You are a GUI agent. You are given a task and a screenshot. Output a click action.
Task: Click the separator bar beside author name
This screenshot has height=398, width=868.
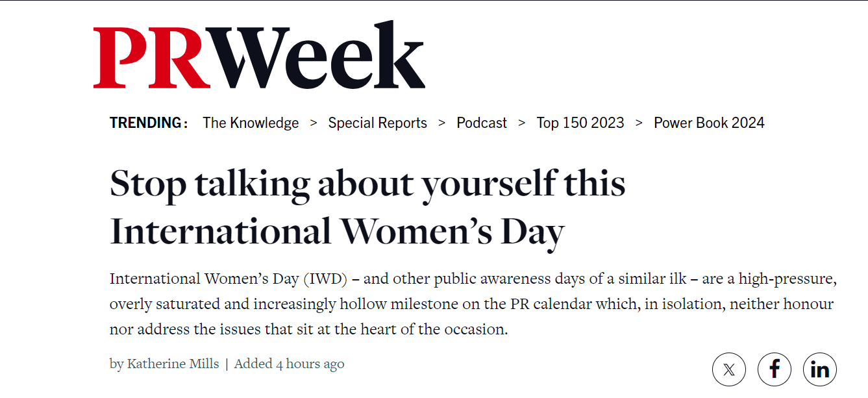(x=227, y=364)
